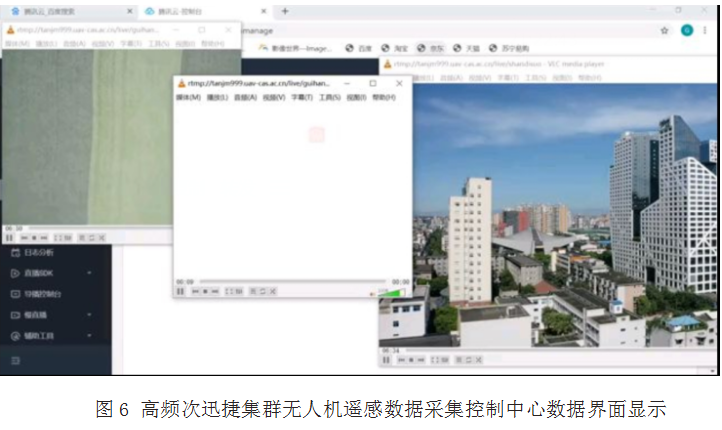
Task: Pause playback in the center VLC window
Action: tap(181, 291)
